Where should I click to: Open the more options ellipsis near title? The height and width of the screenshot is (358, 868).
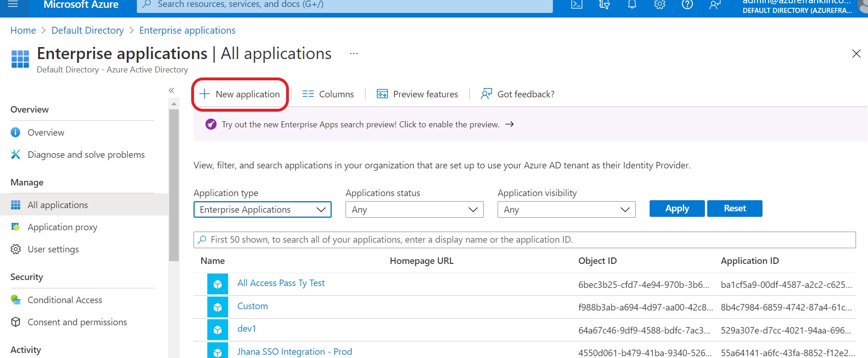353,54
